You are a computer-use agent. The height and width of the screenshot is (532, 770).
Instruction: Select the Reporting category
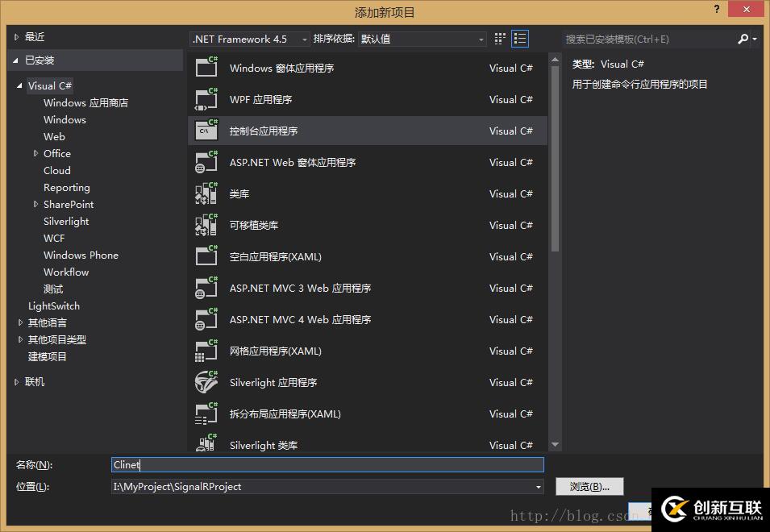[67, 188]
